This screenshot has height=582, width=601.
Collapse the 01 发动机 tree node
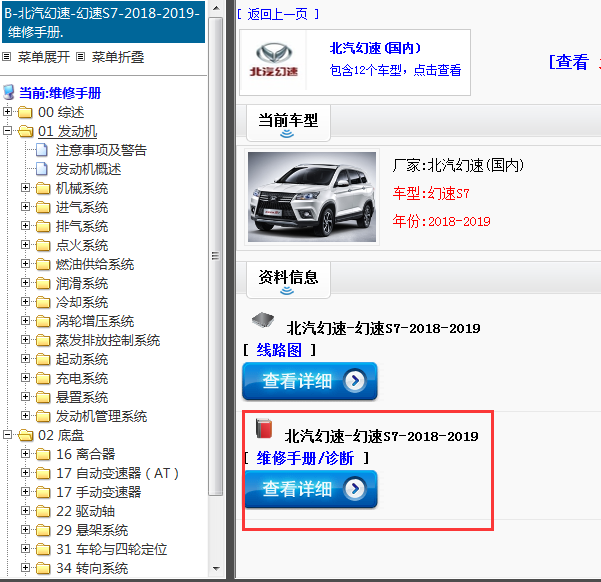pos(7,131)
